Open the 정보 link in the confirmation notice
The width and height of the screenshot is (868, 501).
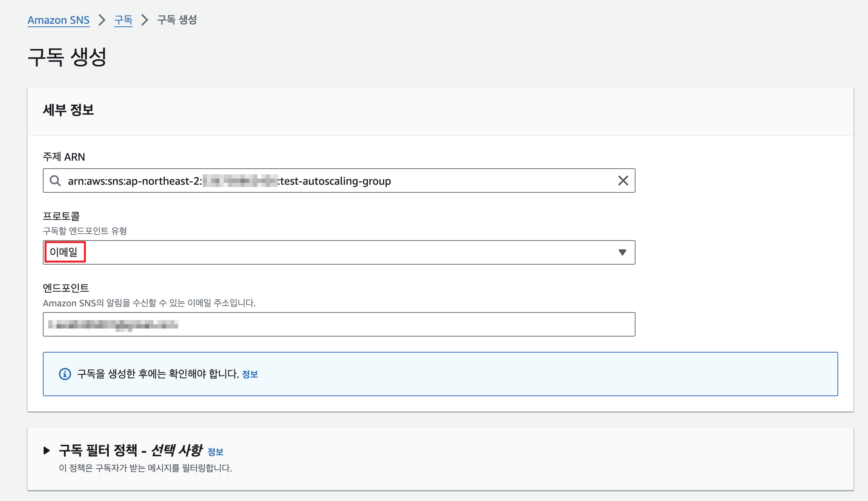(x=250, y=374)
